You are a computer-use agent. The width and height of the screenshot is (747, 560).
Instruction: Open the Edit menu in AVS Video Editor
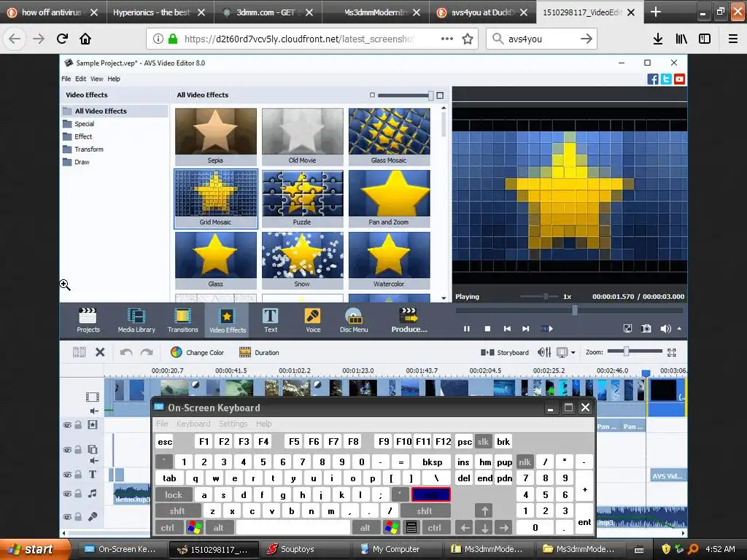click(x=80, y=79)
